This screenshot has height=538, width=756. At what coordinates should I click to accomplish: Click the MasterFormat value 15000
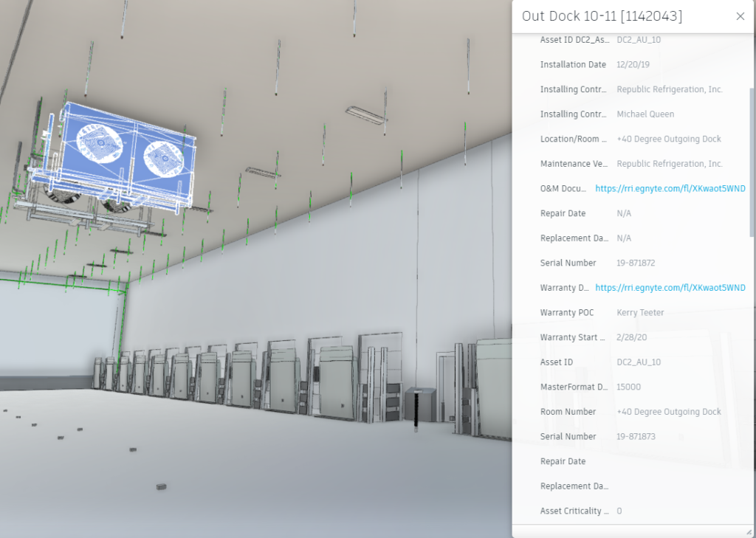[x=629, y=387]
